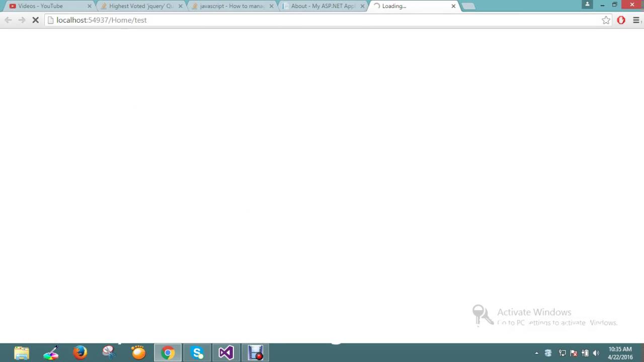Screen dimensions: 644x362
Task: Open Firefox from the taskbar
Action: pyautogui.click(x=80, y=353)
